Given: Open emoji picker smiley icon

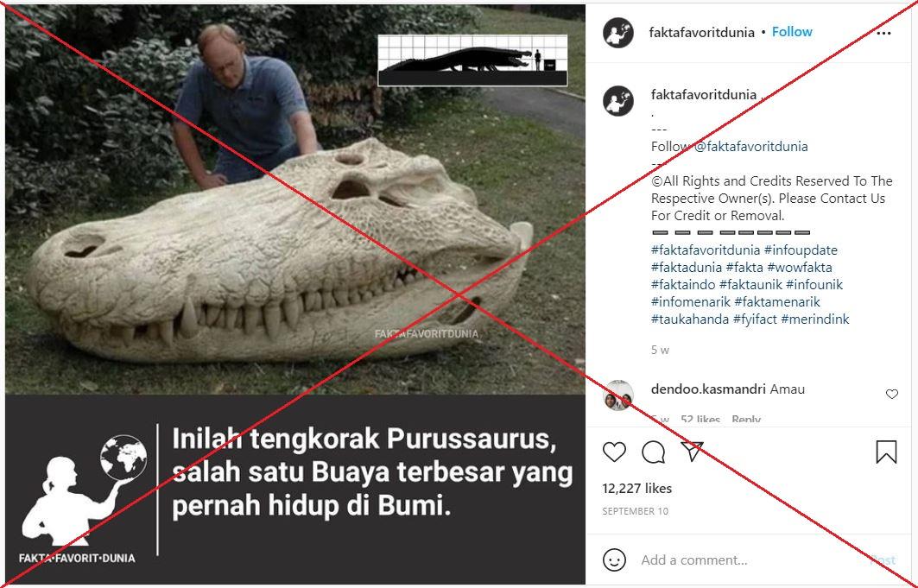Looking at the screenshot, I should click(614, 560).
